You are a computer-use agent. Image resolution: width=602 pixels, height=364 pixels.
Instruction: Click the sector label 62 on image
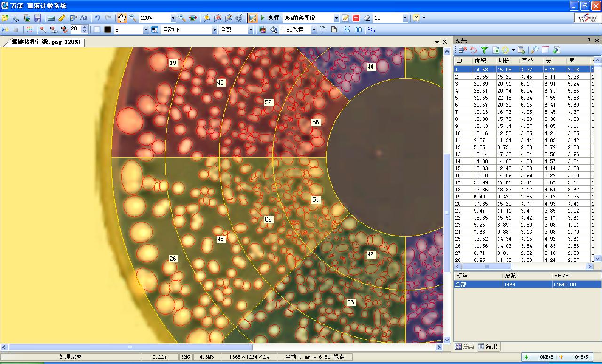pos(268,219)
